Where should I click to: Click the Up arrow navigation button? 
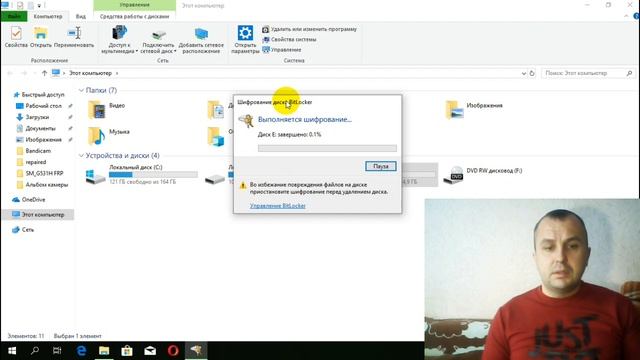pyautogui.click(x=44, y=73)
